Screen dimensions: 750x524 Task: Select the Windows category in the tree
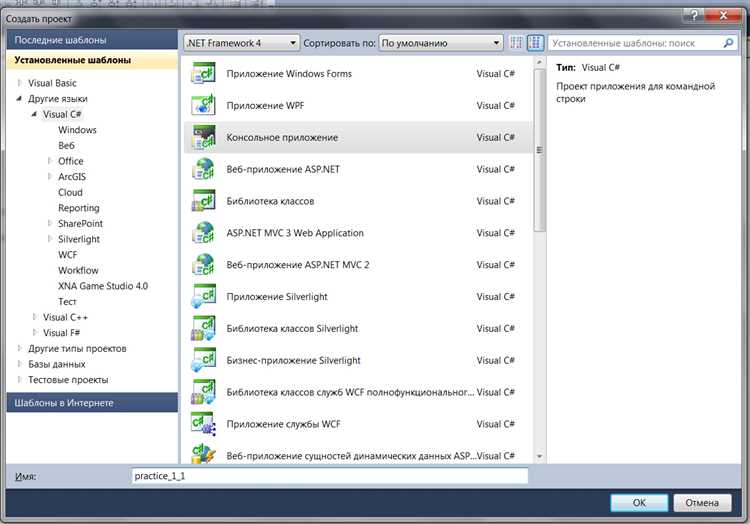77,130
